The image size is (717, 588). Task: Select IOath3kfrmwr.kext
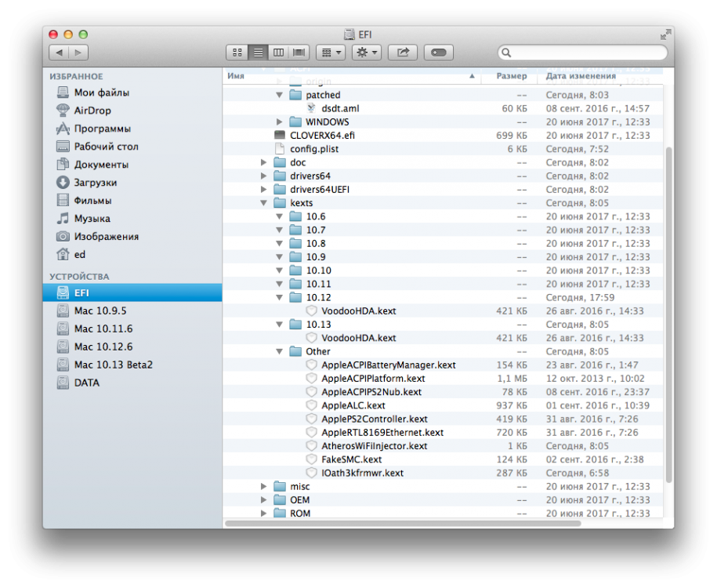443,474
